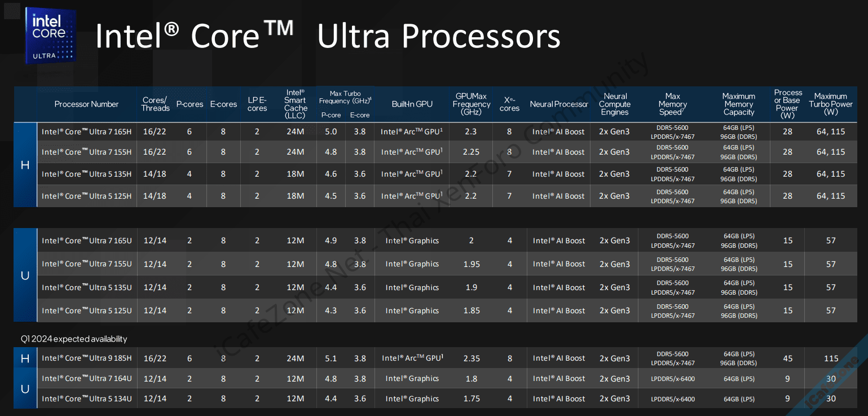Click the "Maximum Memory Capacity" column header

tap(738, 104)
